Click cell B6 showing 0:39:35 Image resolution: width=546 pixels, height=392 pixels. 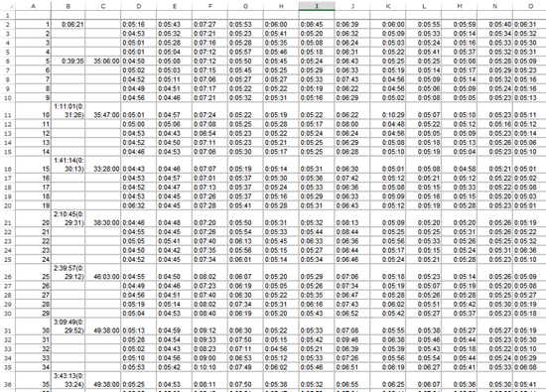(68, 62)
